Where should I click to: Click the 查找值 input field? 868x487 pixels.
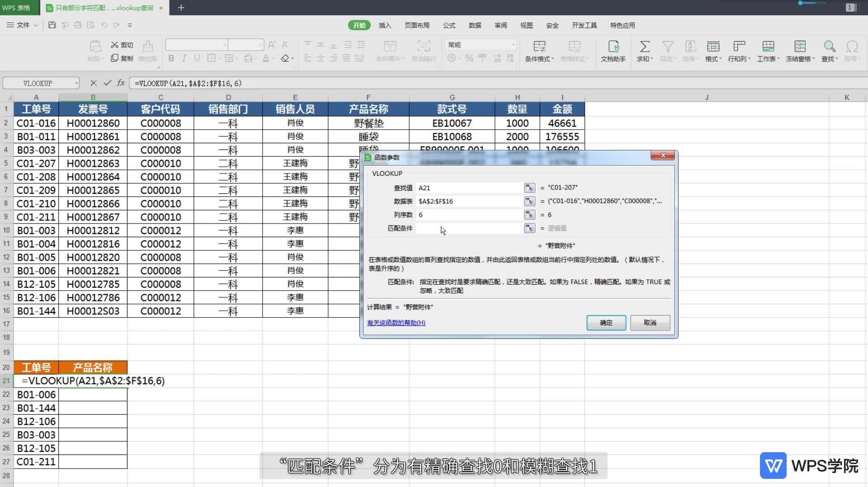coord(469,188)
